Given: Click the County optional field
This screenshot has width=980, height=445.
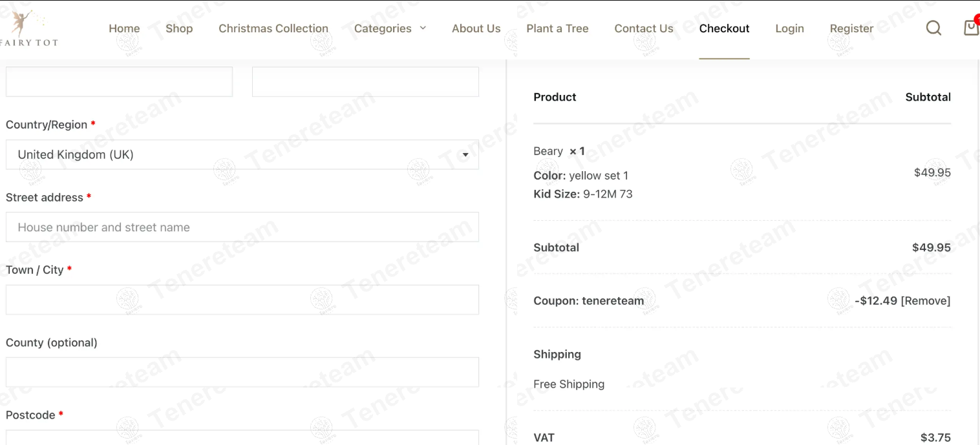Looking at the screenshot, I should (x=242, y=372).
